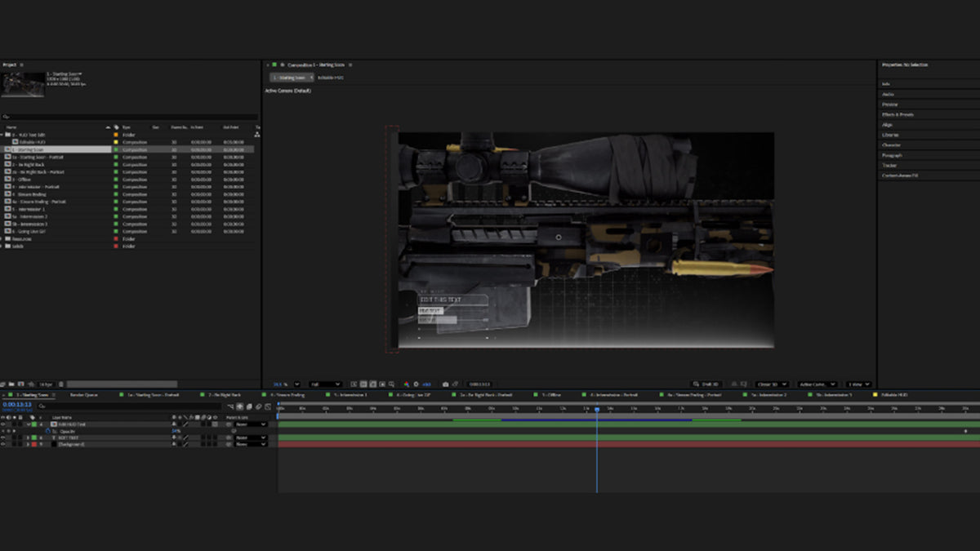Open the Content-Aware Fill panel
Viewport: 980px width, 551px height.
click(x=900, y=176)
